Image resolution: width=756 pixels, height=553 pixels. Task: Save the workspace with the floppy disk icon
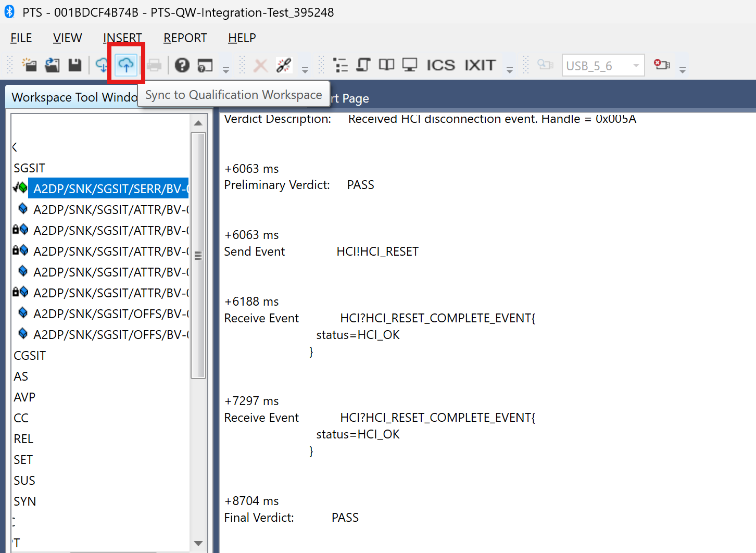75,65
